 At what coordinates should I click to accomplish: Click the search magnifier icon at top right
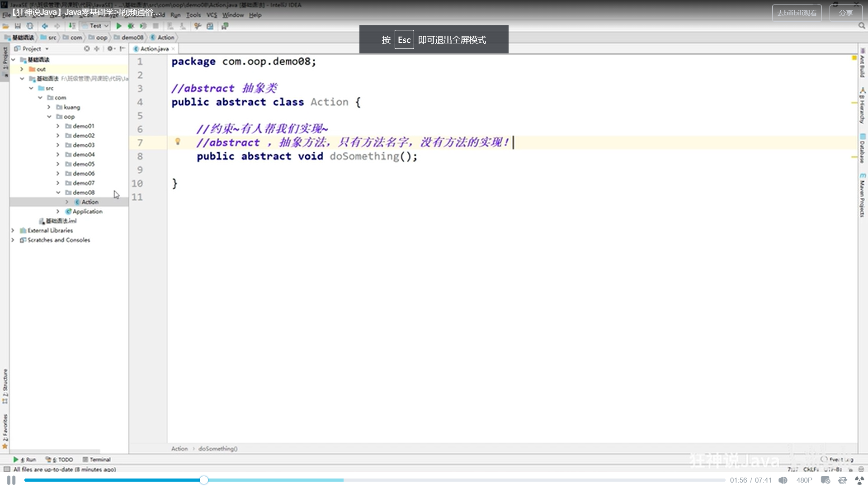[862, 26]
